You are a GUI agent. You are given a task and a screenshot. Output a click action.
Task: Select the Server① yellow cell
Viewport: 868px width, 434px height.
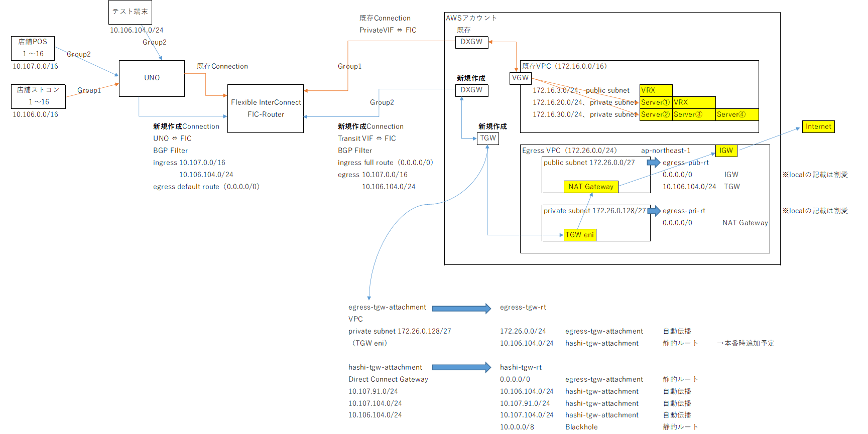(x=656, y=102)
